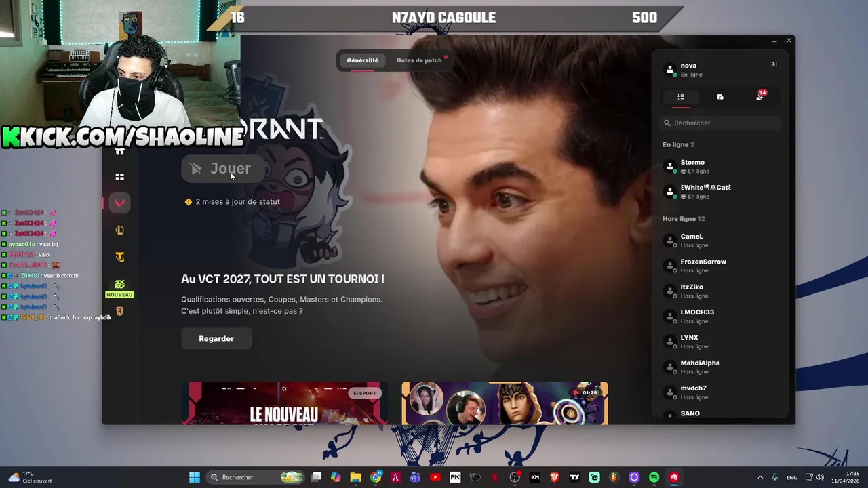The image size is (868, 488).
Task: Select offline friend ItzZiko
Action: [720, 291]
